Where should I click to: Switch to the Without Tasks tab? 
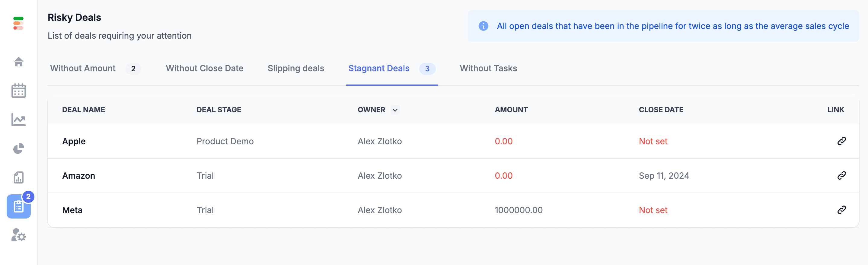[488, 69]
